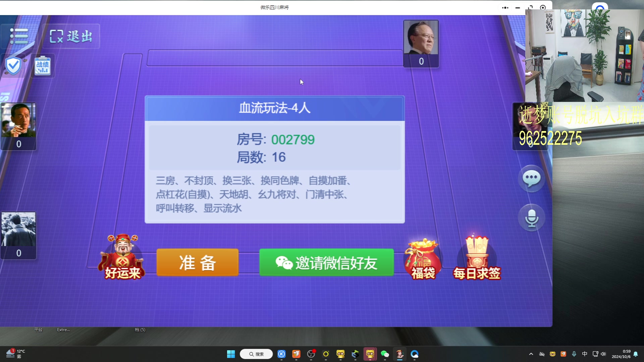
Task: Switch the 中 input method indicator
Action: [x=585, y=354]
